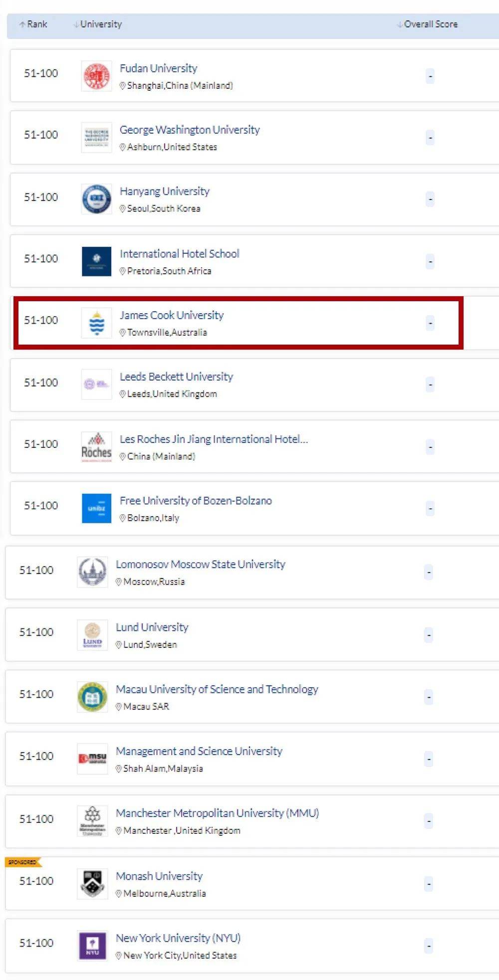
Task: Open the Leeds Beckett University page
Action: [x=176, y=377]
